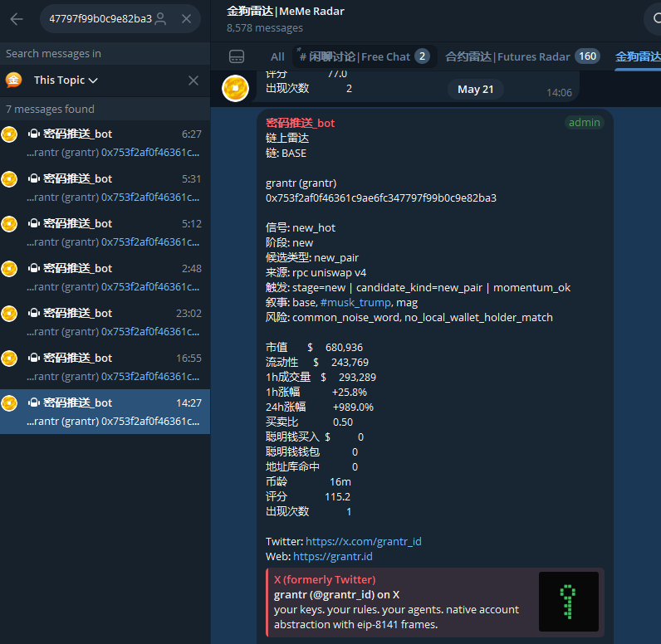661x644 pixels.
Task: Open the https://grantr.id web link
Action: 333,556
